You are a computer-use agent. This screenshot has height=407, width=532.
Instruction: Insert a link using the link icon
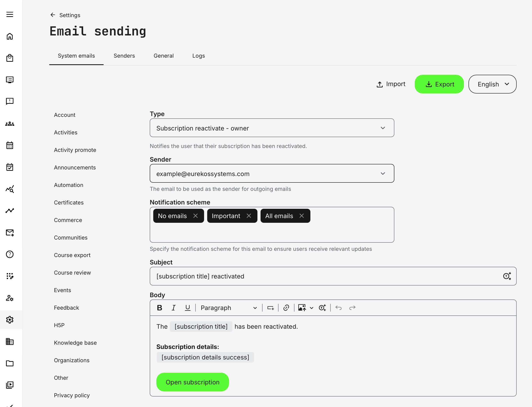click(286, 308)
